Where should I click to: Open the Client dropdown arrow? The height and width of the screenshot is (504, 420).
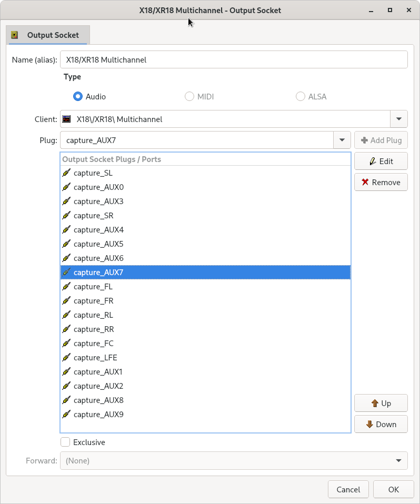(x=399, y=119)
